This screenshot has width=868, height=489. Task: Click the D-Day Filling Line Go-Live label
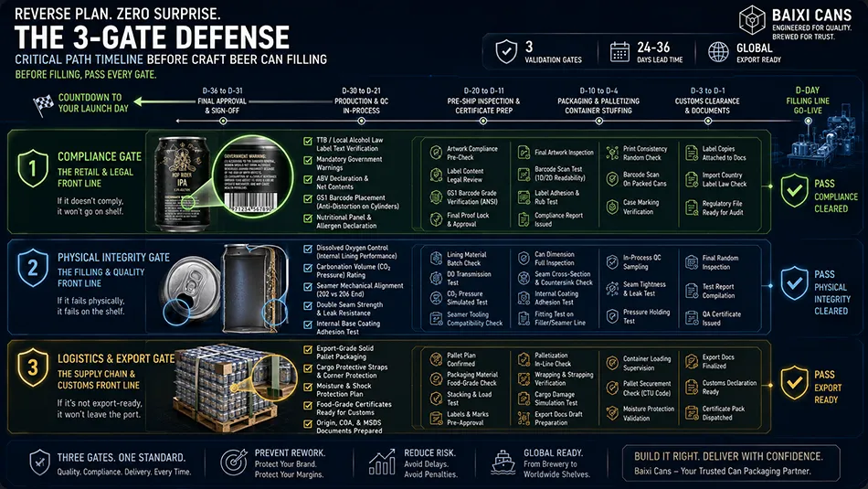(x=807, y=101)
